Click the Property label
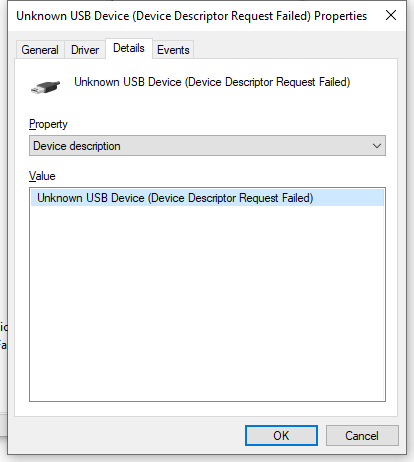The height and width of the screenshot is (462, 414). pos(48,124)
